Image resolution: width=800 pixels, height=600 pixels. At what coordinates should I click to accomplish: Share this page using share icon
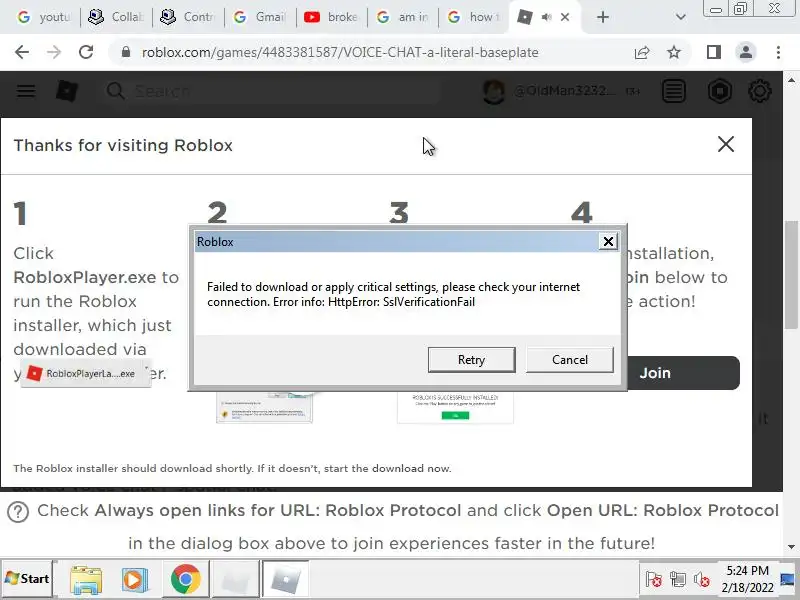click(642, 52)
